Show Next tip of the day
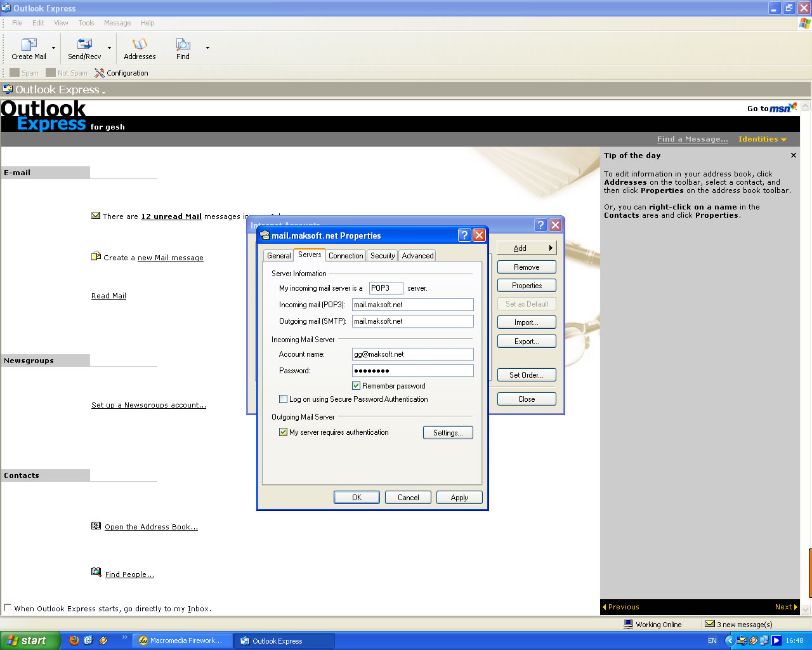The image size is (812, 650). click(786, 607)
